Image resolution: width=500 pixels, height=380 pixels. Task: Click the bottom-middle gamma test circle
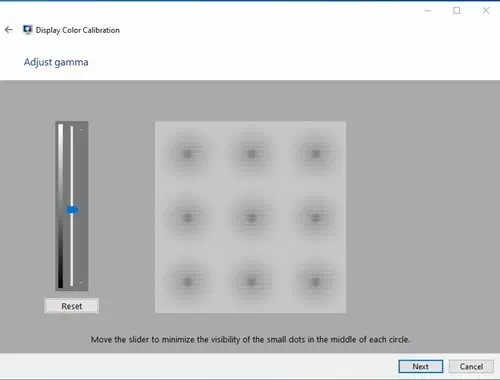pyautogui.click(x=251, y=282)
